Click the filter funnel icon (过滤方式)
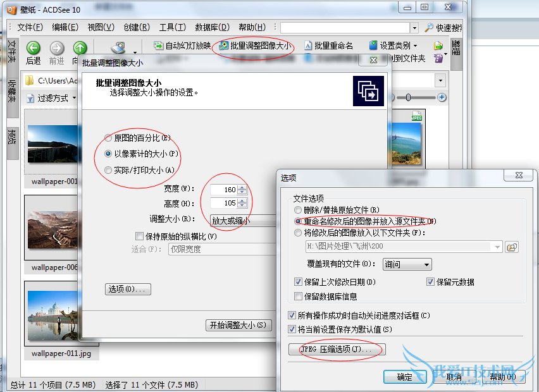The width and height of the screenshot is (539, 392). [30, 99]
